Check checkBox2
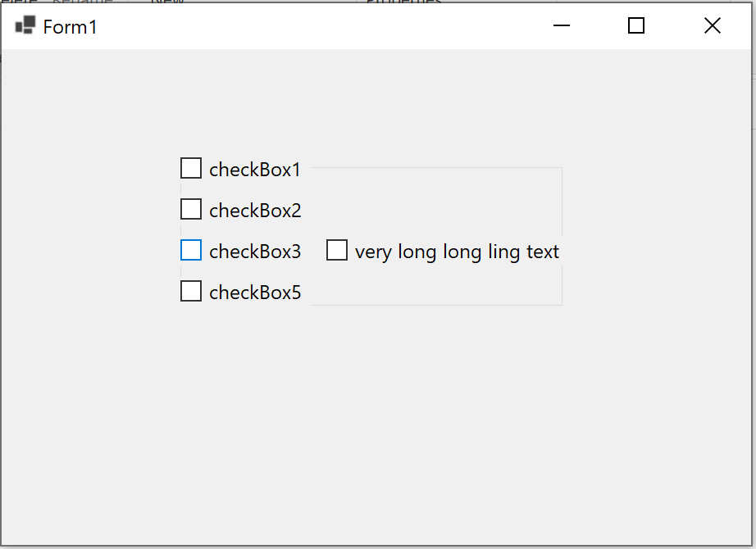 click(190, 208)
